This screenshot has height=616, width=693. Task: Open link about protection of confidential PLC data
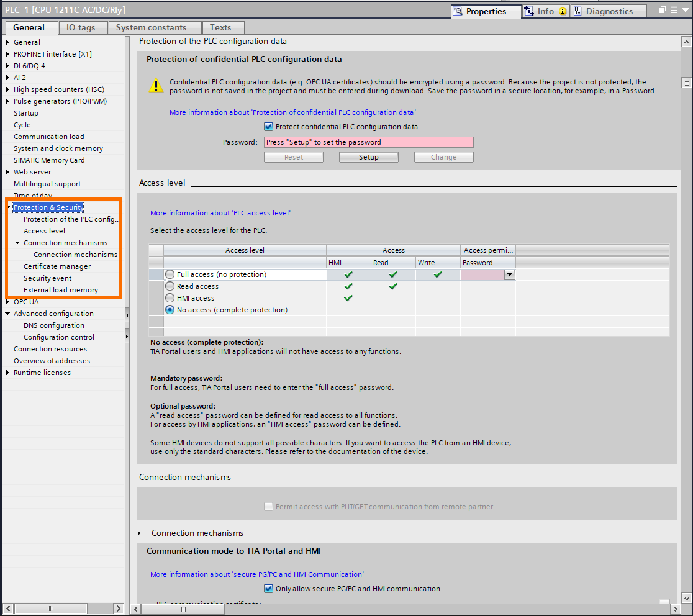(x=292, y=112)
